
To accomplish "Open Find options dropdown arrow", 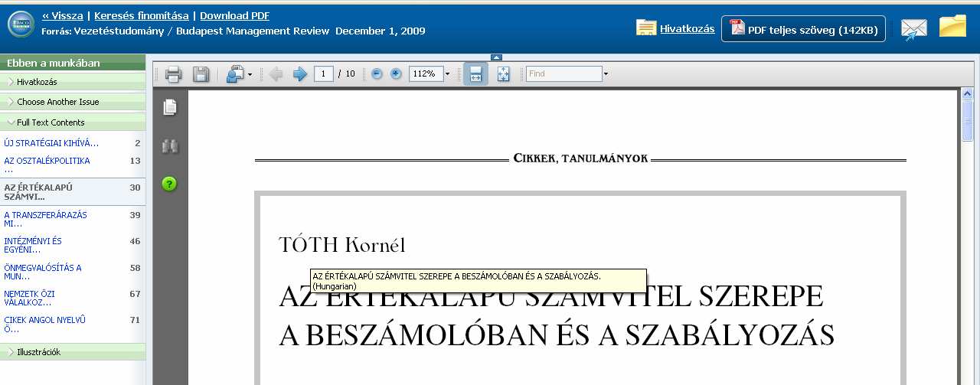I will pyautogui.click(x=606, y=74).
